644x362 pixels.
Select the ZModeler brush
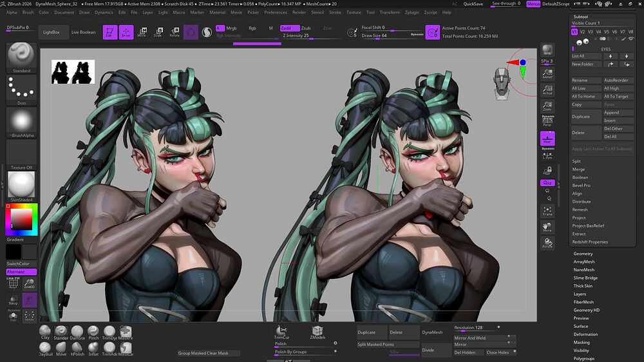(317, 332)
